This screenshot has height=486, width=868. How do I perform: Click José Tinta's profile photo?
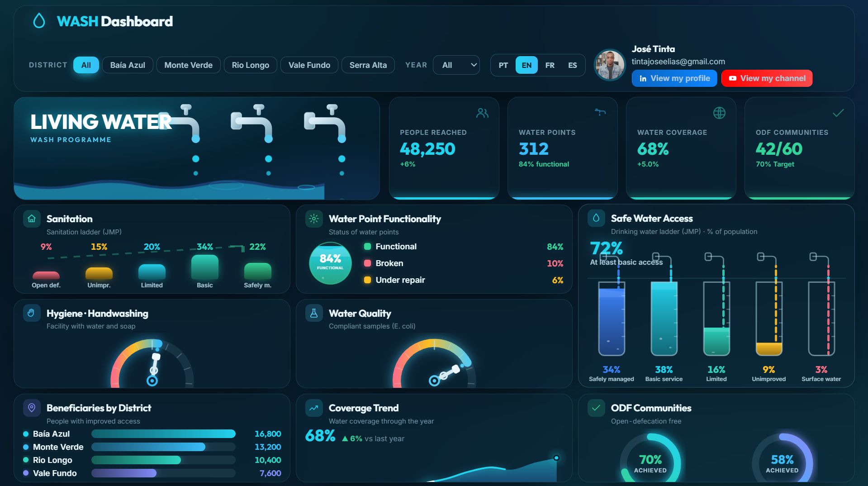[609, 65]
